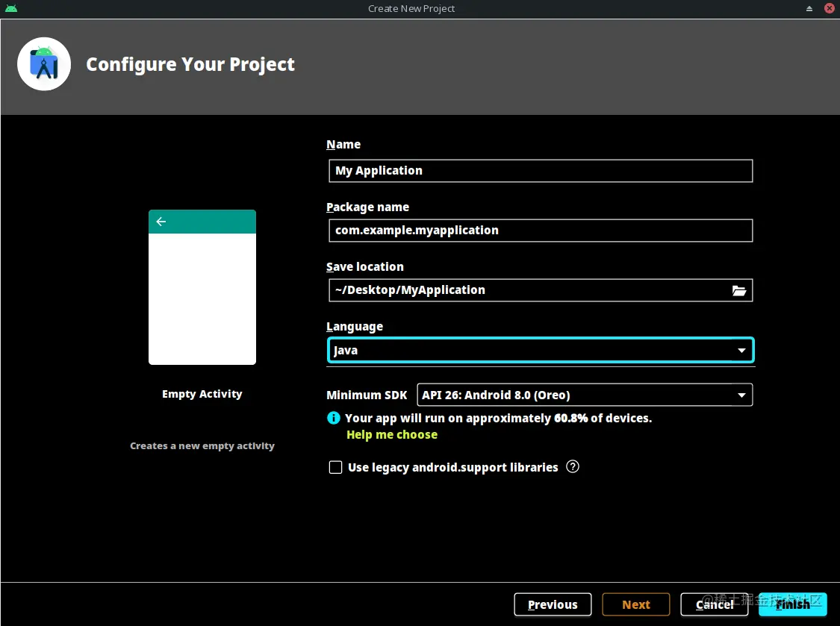Click the 'Minimum SDK' label
Viewport: 840px width, 626px height.
click(367, 395)
